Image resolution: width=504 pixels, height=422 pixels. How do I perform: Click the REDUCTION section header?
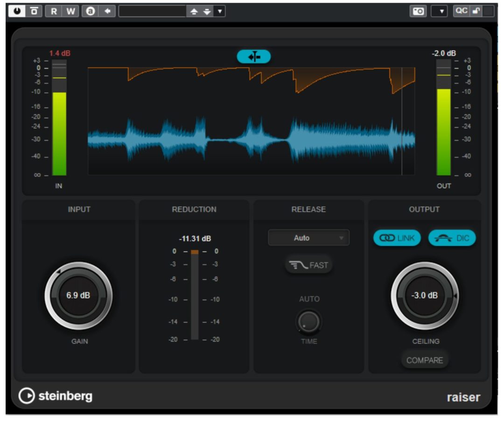[194, 209]
